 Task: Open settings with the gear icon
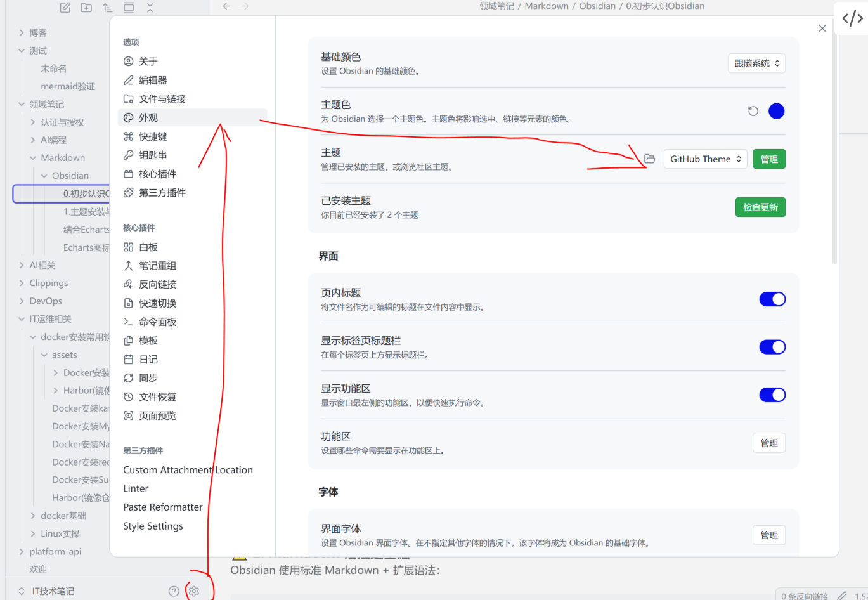[194, 591]
